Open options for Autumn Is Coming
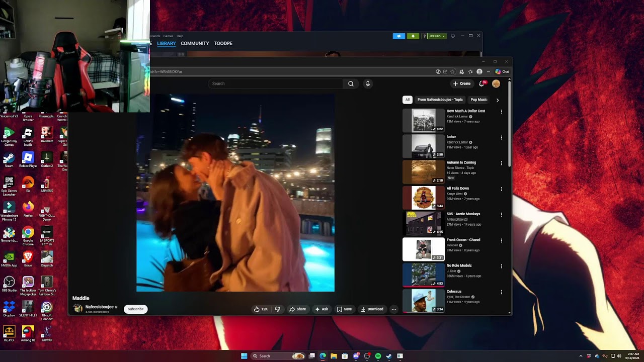The image size is (644, 362). point(501,163)
